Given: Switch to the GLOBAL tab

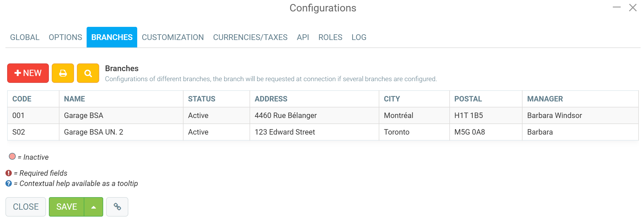Looking at the screenshot, I should tap(25, 37).
